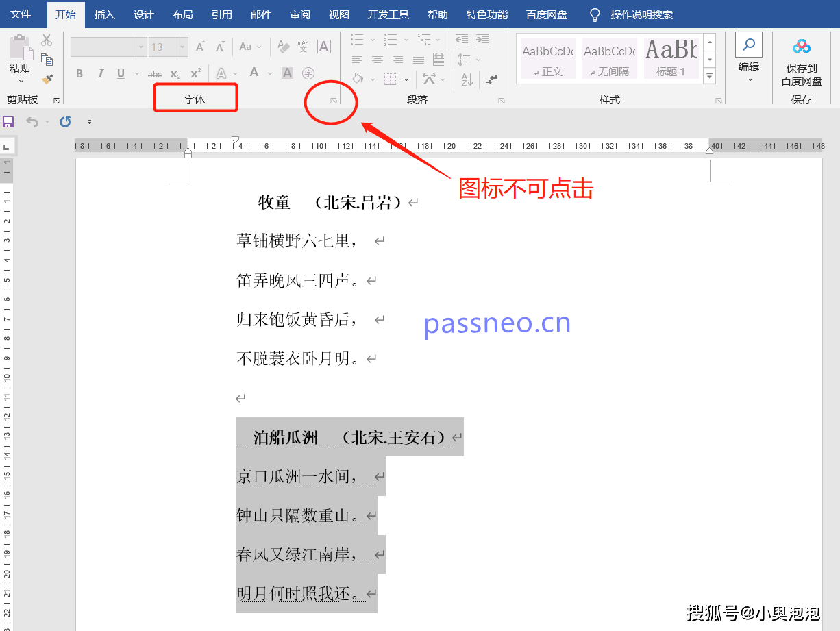The width and height of the screenshot is (840, 631).
Task: Toggle Underline formatting
Action: [121, 73]
